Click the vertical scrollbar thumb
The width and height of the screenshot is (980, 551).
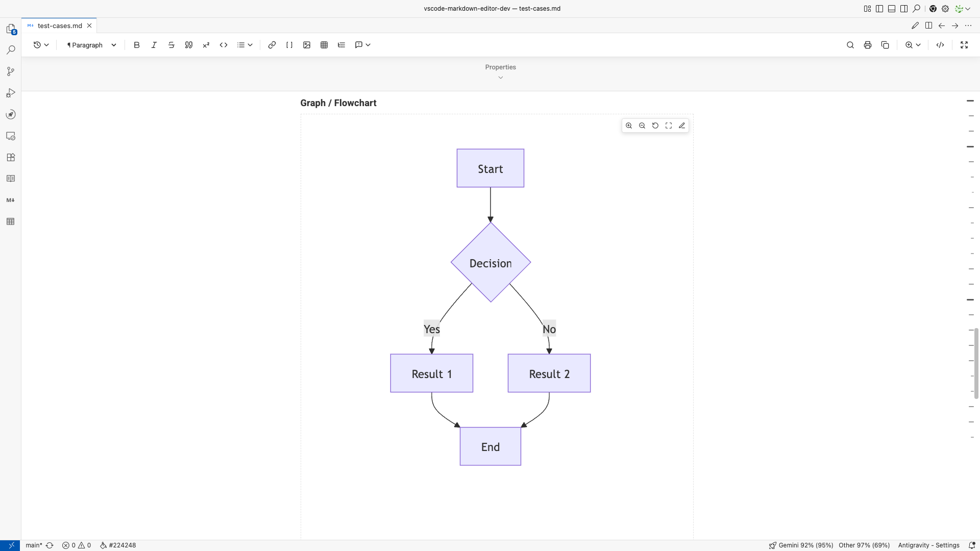[x=976, y=363]
